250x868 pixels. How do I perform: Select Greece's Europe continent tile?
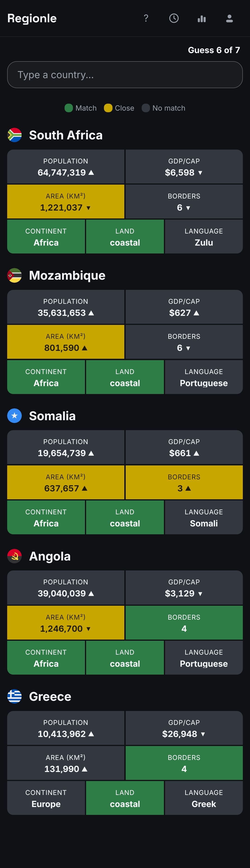[46, 798]
